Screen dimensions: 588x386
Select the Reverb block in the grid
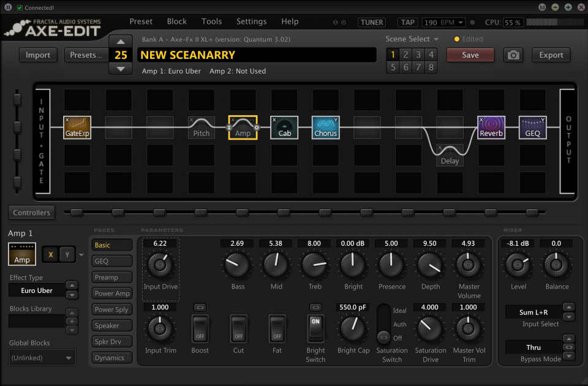491,127
